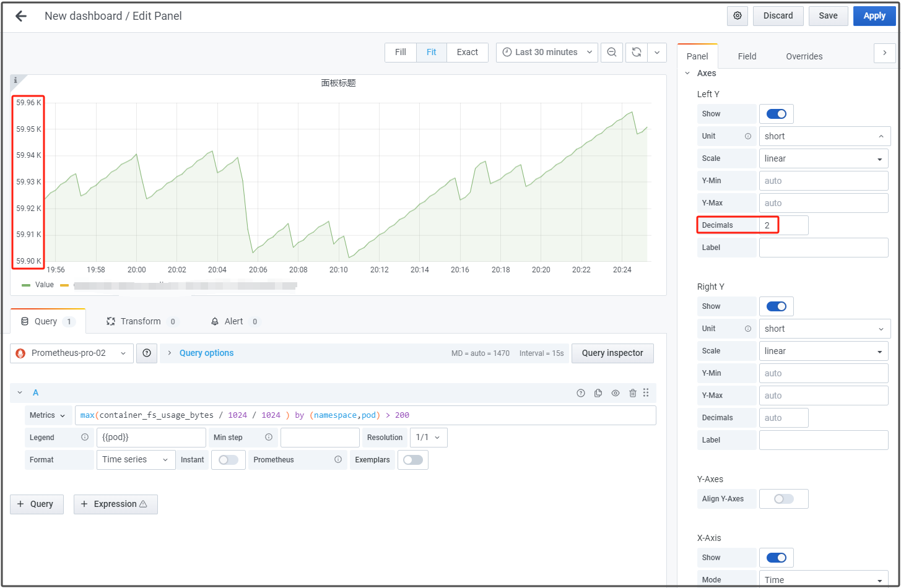Expand the Query options section
The image size is (901, 588).
click(206, 353)
